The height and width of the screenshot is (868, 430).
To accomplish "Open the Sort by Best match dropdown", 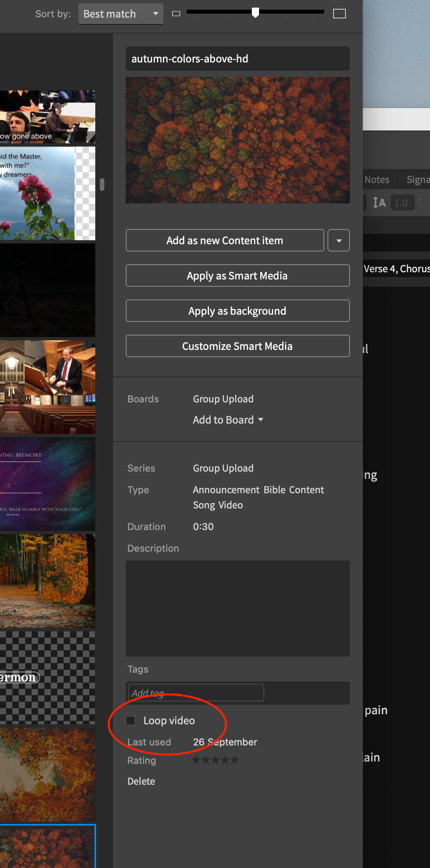I will pos(121,14).
